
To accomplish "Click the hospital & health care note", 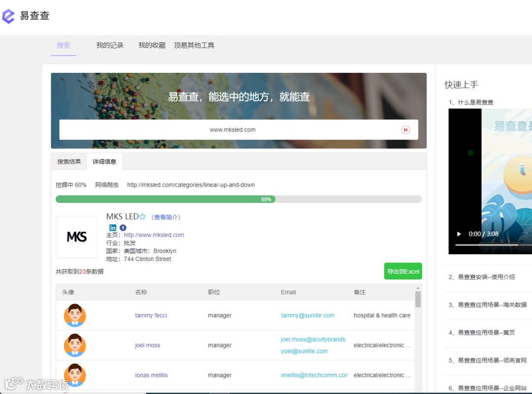I will [x=382, y=315].
